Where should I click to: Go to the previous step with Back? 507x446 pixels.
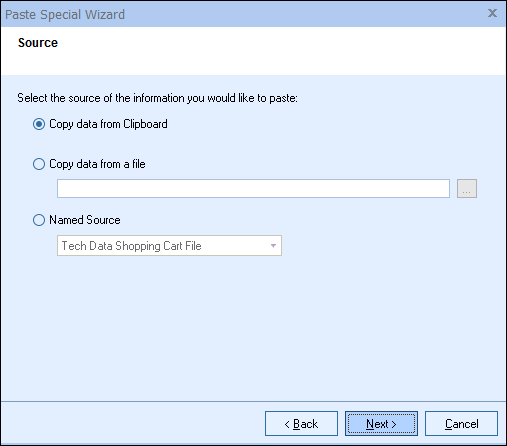[x=301, y=424]
